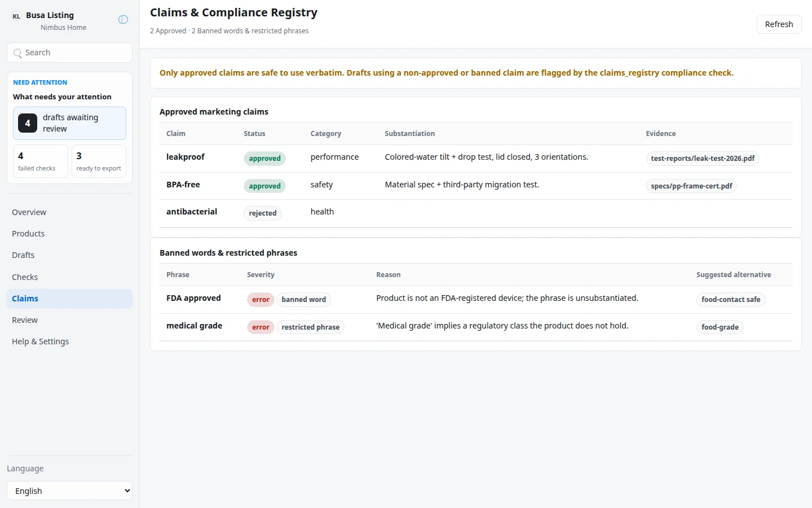The image size is (812, 508).
Task: Click the banned word tag
Action: coord(304,300)
